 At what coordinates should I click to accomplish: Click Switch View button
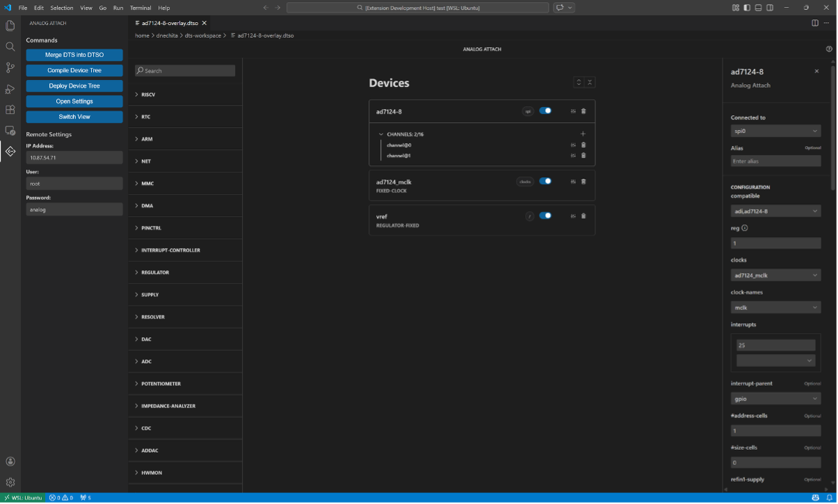click(74, 117)
